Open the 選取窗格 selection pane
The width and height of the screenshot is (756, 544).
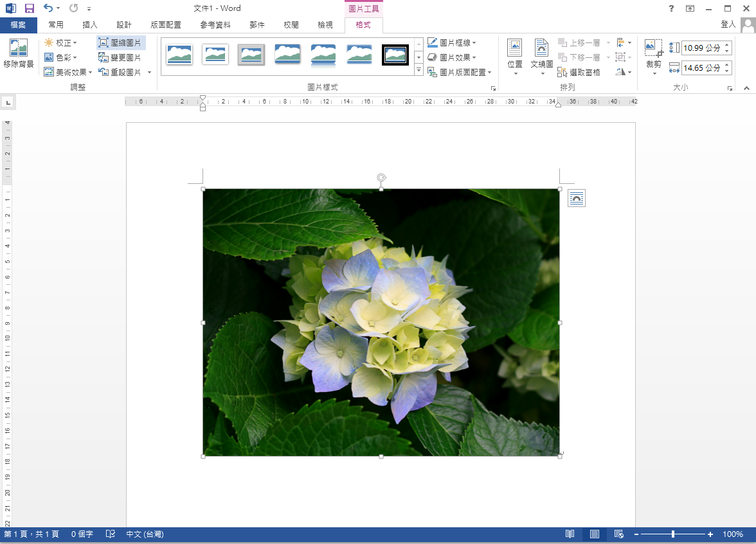(579, 73)
